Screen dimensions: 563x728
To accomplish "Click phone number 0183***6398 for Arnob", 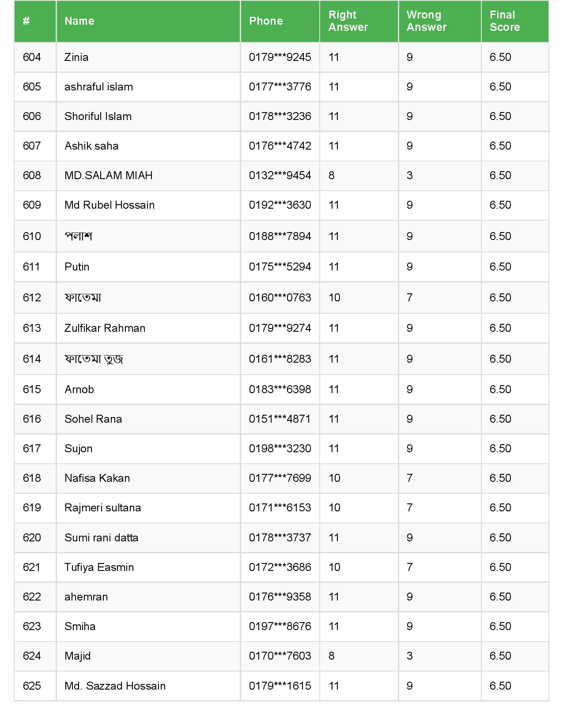I will point(280,390).
